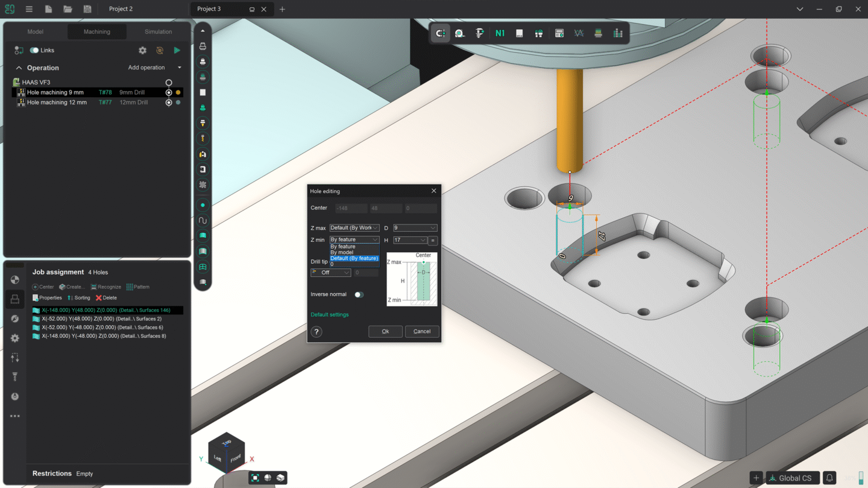This screenshot has height=488, width=868.
Task: Open the Drill tip Off dropdown
Action: 330,272
